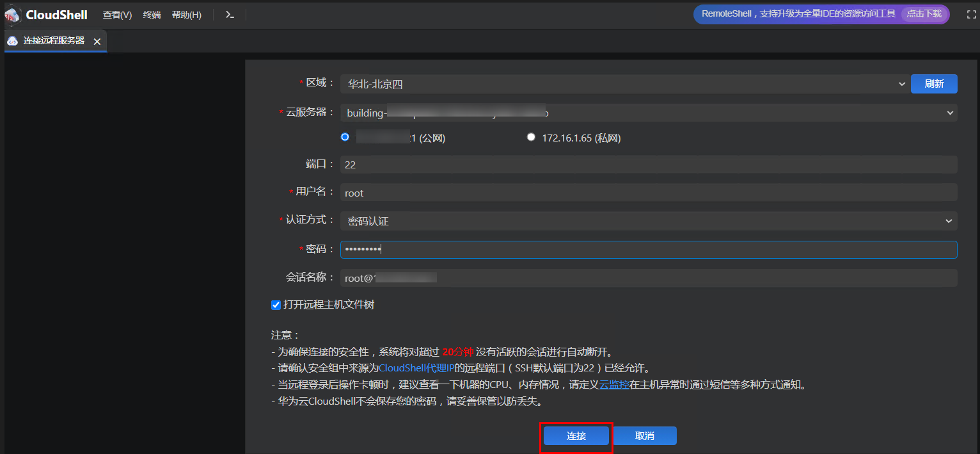This screenshot has width=980, height=454.
Task: Click the 取消 cancel button
Action: pos(645,436)
